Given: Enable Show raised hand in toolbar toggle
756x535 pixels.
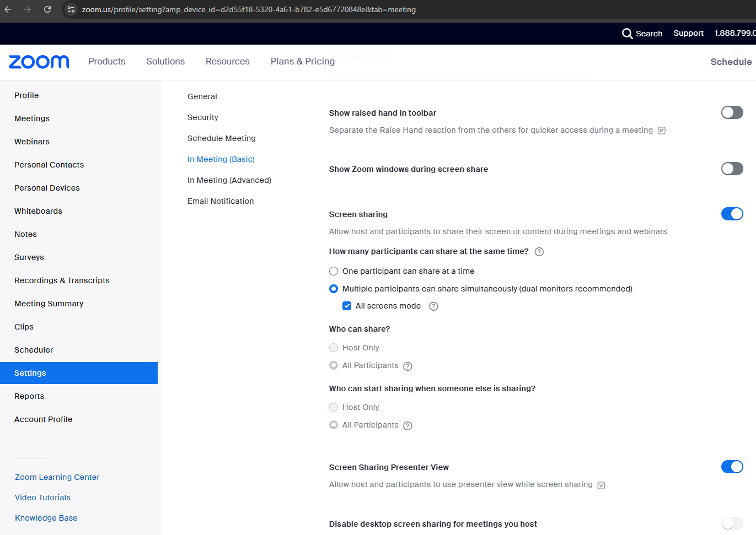Looking at the screenshot, I should click(x=732, y=112).
